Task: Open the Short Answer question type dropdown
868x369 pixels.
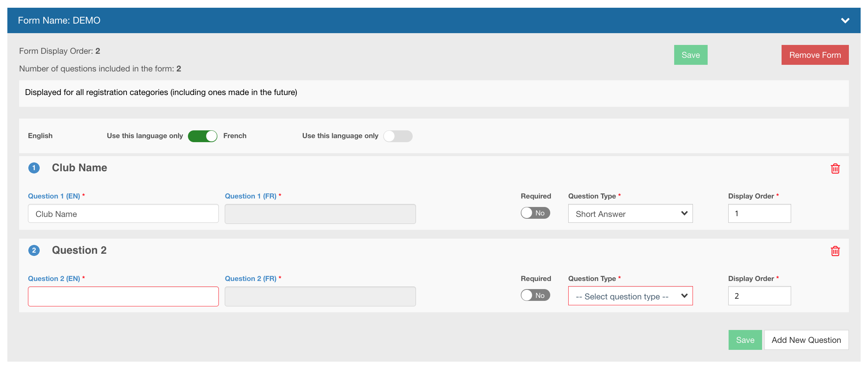Action: pos(630,214)
